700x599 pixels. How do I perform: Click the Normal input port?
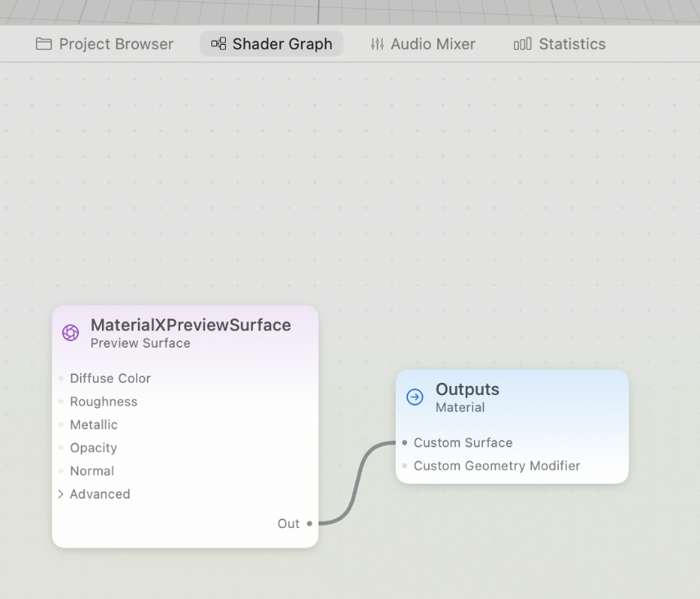(x=60, y=471)
